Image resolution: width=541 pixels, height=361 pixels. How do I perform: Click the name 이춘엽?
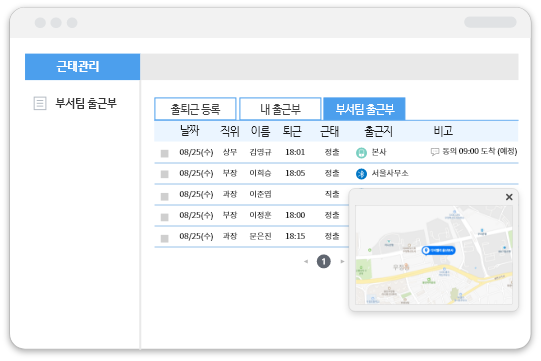pos(260,194)
